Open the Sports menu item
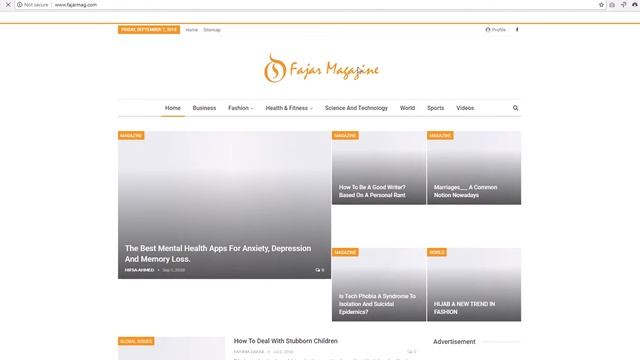640x360 pixels. click(436, 108)
